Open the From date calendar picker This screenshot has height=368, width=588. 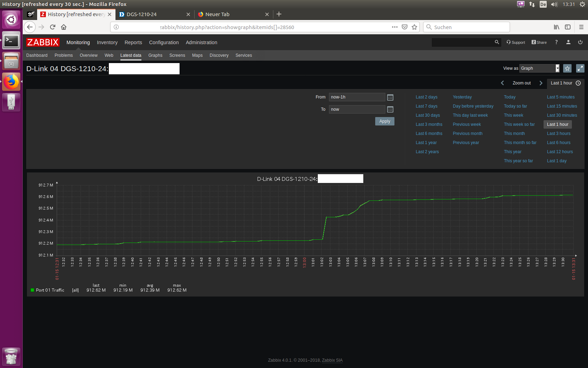click(390, 97)
